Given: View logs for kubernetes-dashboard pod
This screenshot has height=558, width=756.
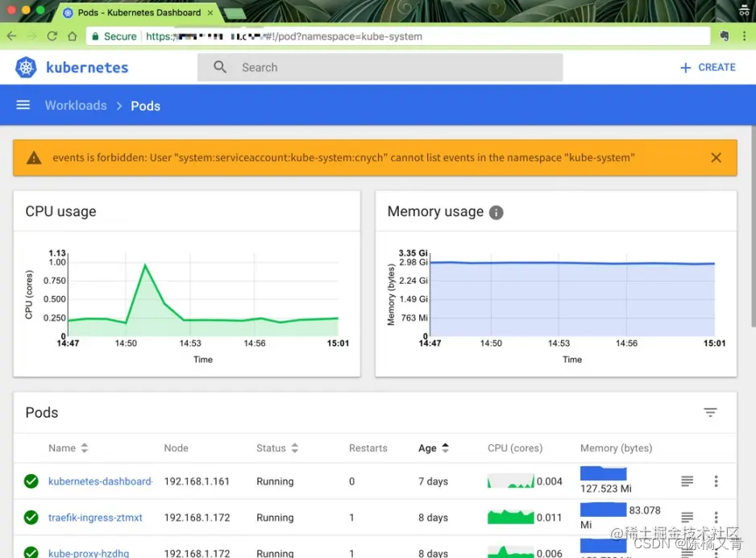Looking at the screenshot, I should [687, 481].
